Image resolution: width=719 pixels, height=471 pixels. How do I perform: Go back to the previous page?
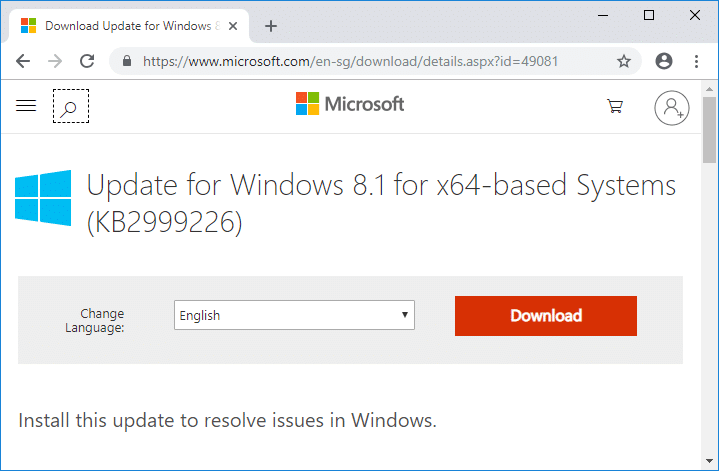pyautogui.click(x=23, y=61)
